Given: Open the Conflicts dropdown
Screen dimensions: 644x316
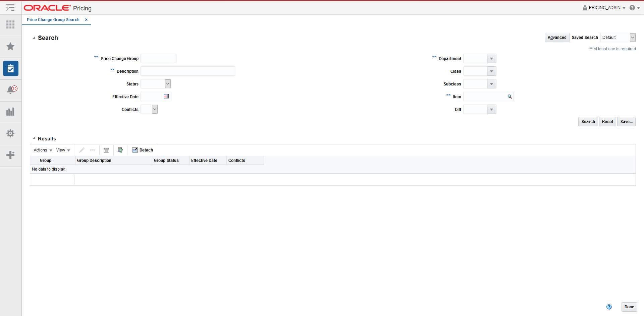Looking at the screenshot, I should tap(154, 109).
